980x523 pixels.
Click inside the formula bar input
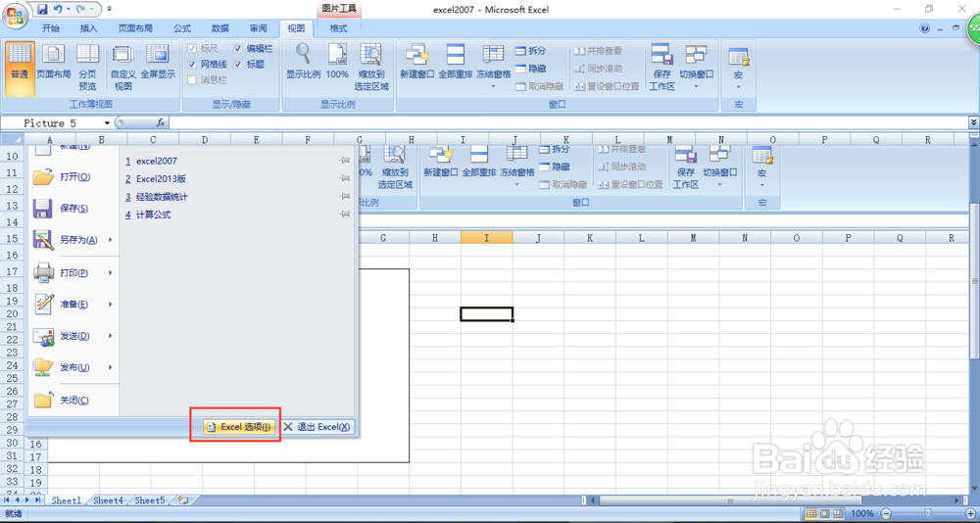coord(567,122)
